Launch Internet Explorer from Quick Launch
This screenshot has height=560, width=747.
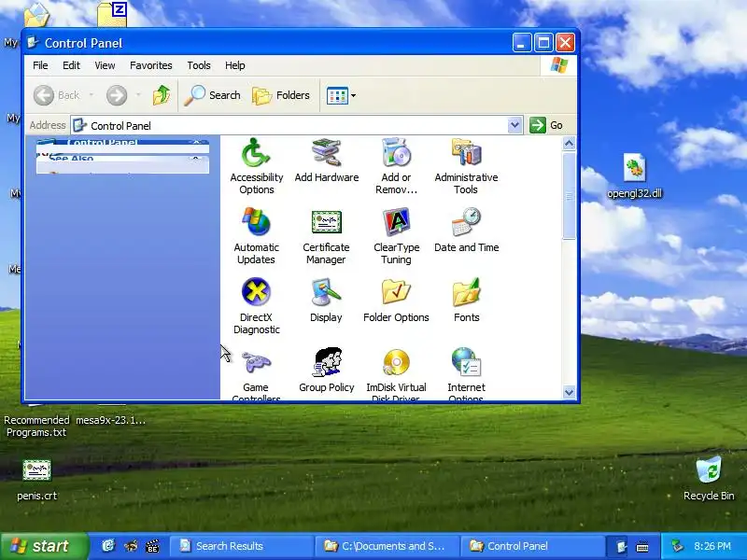(108, 546)
